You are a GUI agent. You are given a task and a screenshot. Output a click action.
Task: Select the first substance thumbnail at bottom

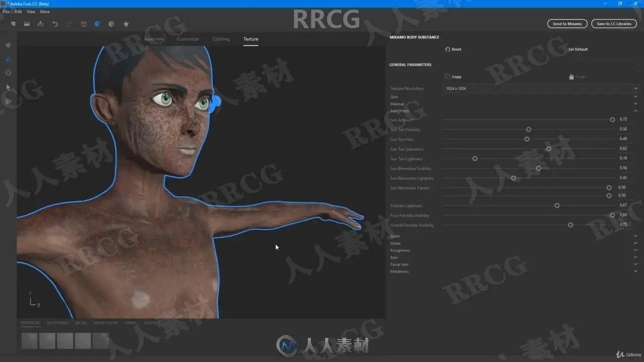(x=30, y=340)
